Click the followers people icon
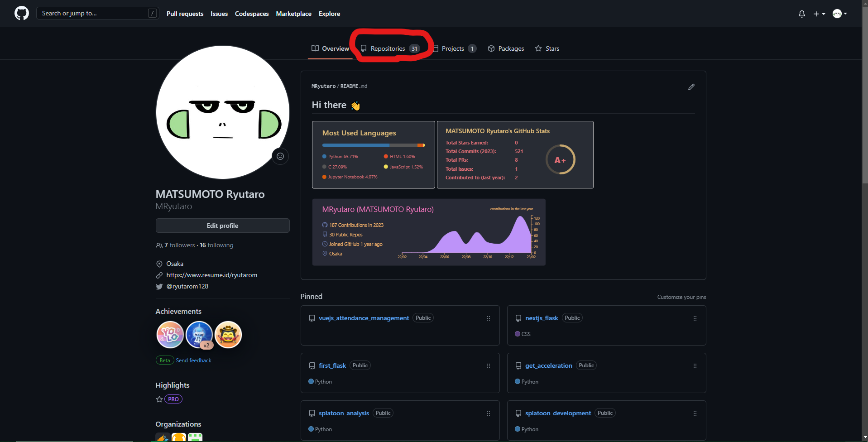The height and width of the screenshot is (442, 868). (x=159, y=245)
